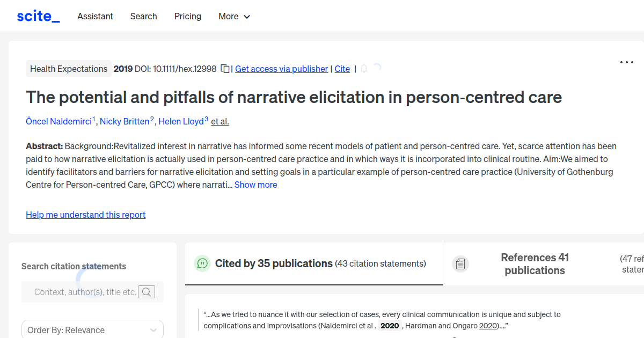The height and width of the screenshot is (338, 644).
Task: Switch to the References 41 publications tab
Action: pyautogui.click(x=535, y=263)
